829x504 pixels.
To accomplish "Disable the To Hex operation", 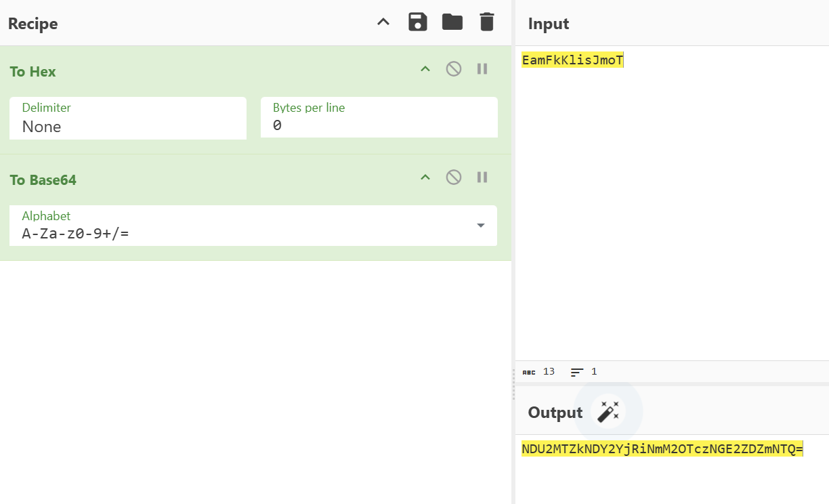I will click(454, 69).
